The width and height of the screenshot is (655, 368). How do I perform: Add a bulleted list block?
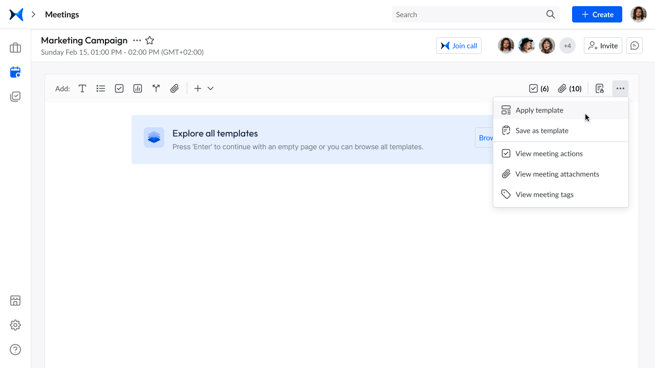pos(101,89)
